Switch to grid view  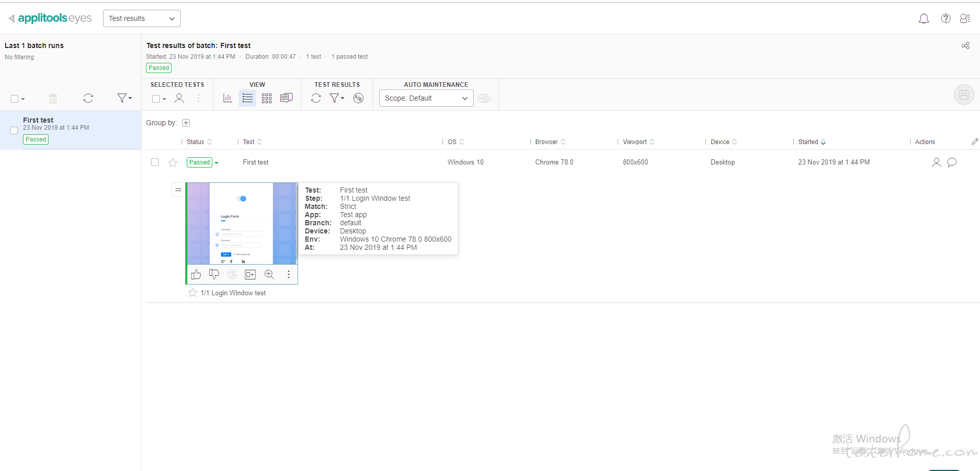point(267,98)
